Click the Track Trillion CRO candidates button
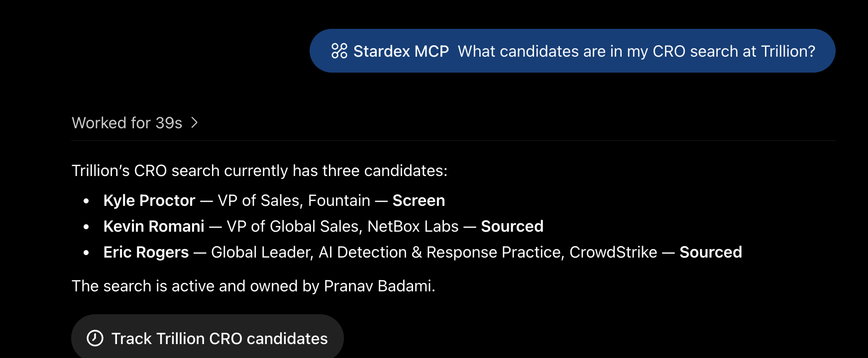This screenshot has width=868, height=358. [x=208, y=337]
